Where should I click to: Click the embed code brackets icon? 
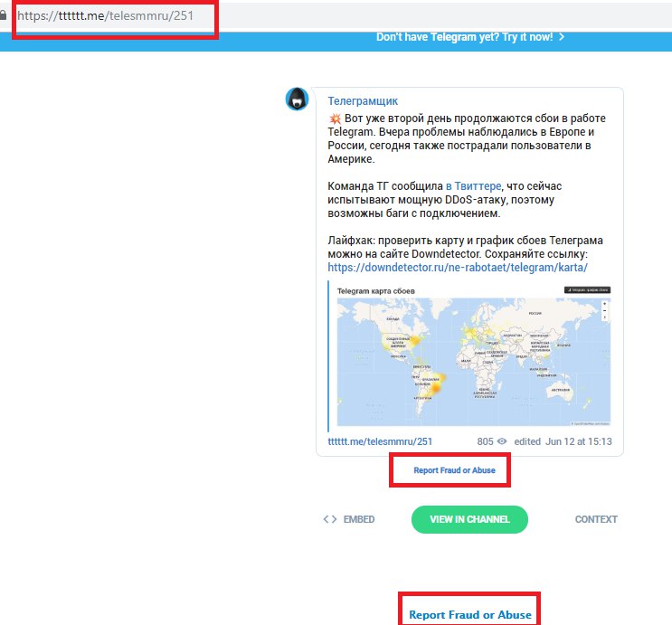330,519
